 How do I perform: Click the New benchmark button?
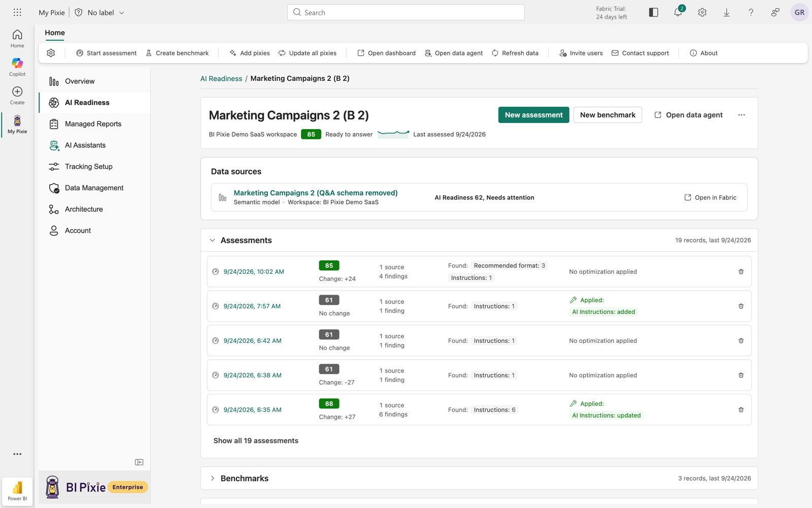(607, 115)
